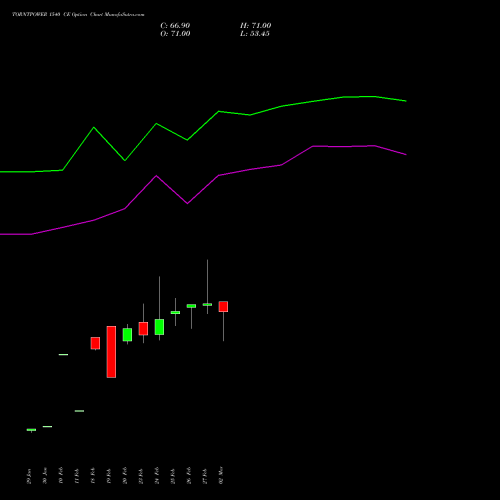This screenshot has height=500, width=500.
Task: Click the '02 Mar' date axis label
Action: (x=221, y=475)
